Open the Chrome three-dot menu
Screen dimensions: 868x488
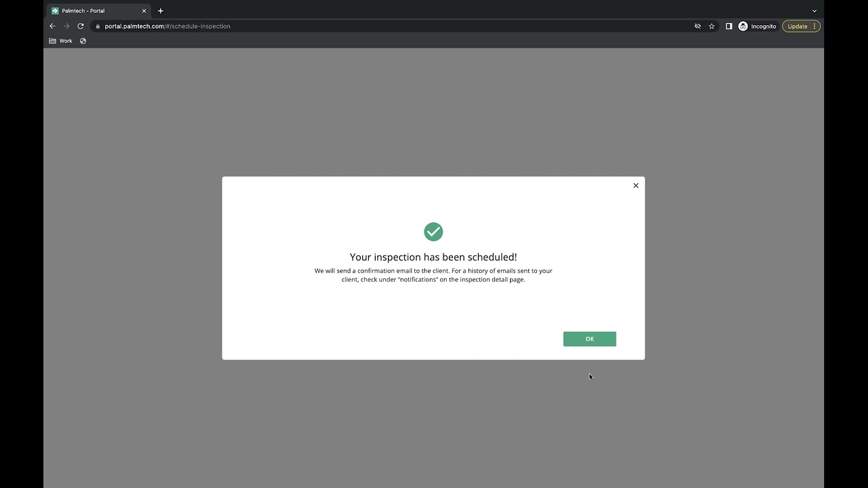814,26
